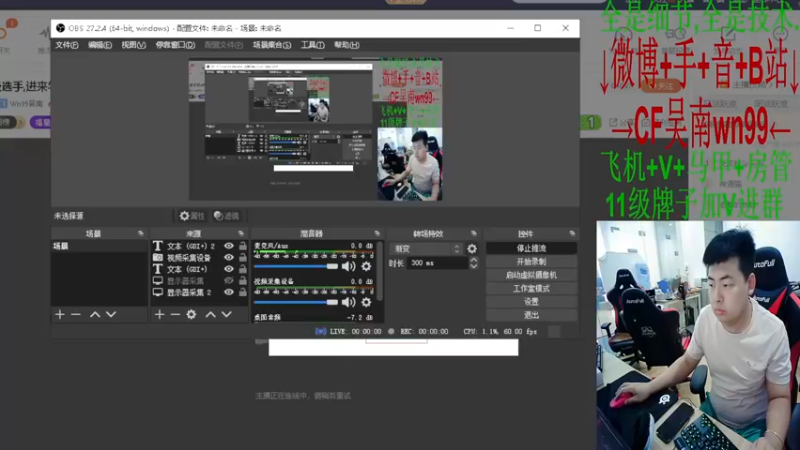Image resolution: width=800 pixels, height=450 pixels.
Task: Open the 属性 properties button above the docks
Action: coord(192,216)
